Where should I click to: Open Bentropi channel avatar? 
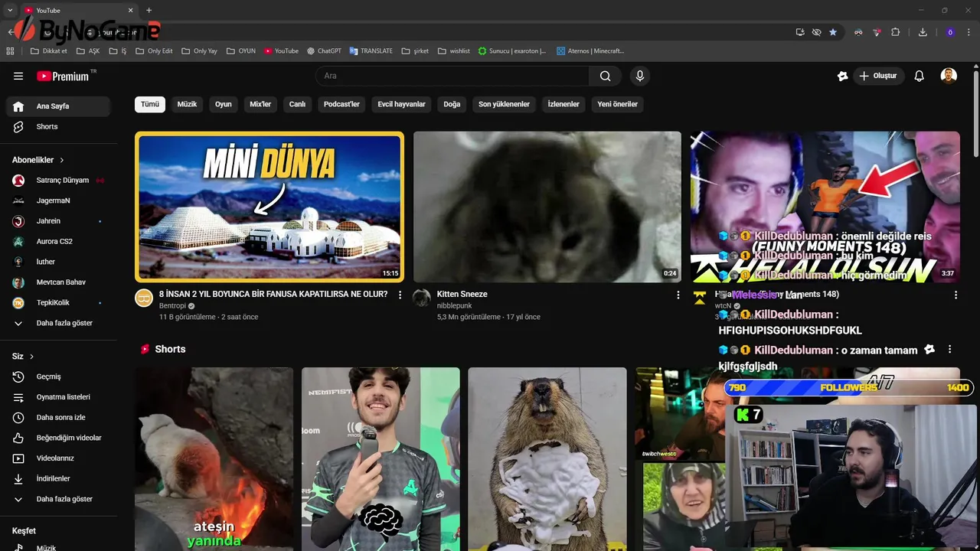coord(144,298)
